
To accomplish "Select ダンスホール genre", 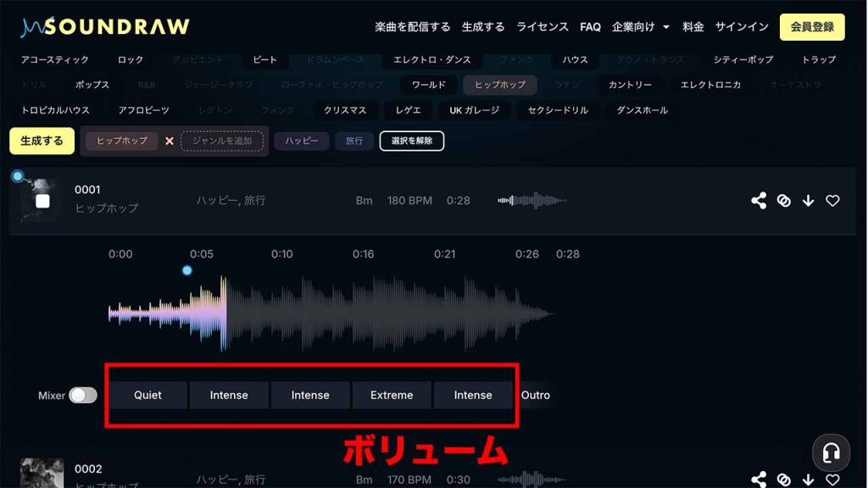I will tap(643, 110).
